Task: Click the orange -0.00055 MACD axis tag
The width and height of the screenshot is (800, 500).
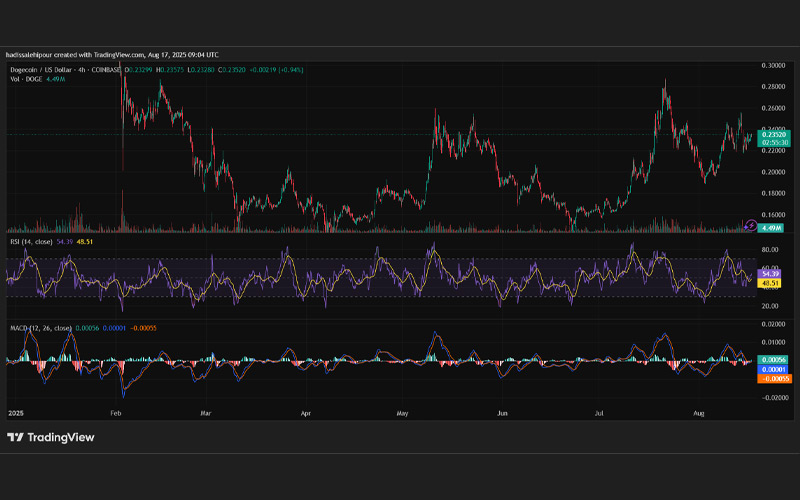Action: 774,379
